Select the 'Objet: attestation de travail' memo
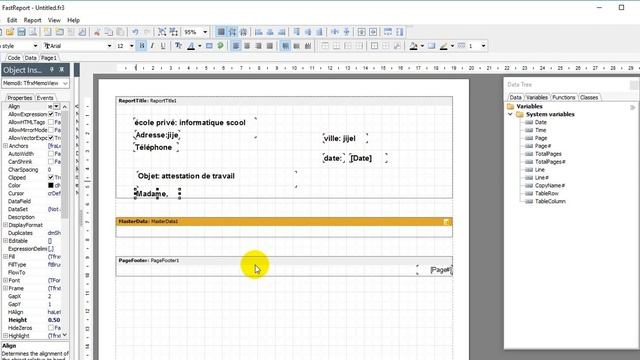Image resolution: width=640 pixels, height=360 pixels. coord(216,179)
